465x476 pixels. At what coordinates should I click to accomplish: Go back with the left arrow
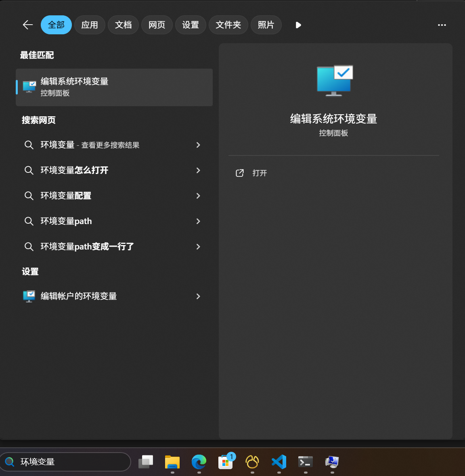(27, 25)
